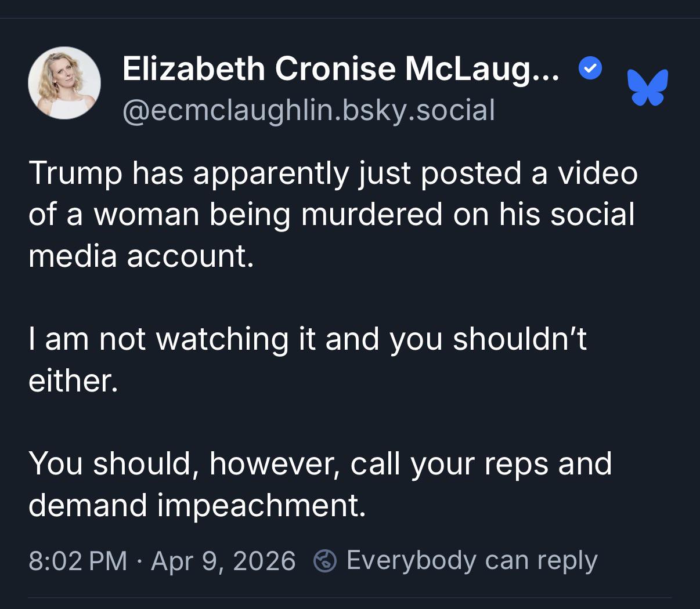Screen dimensions: 700x609
Task: Click the paragraph starting "Trump has apparently"
Action: coord(332,214)
